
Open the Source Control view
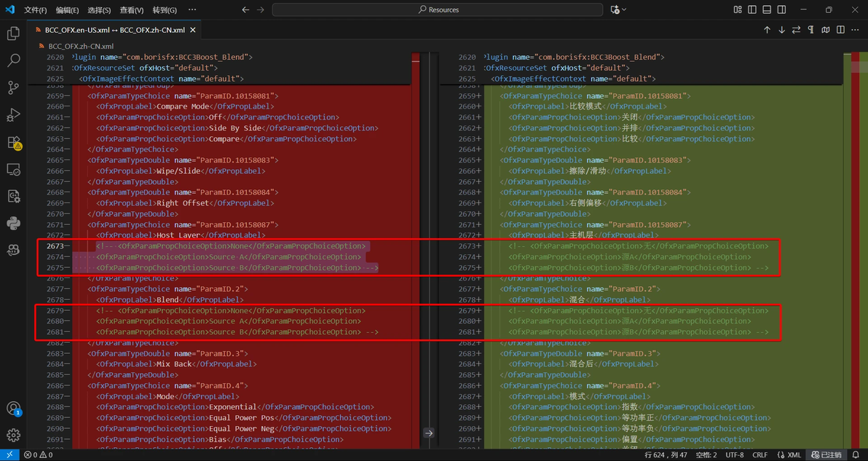pyautogui.click(x=13, y=87)
